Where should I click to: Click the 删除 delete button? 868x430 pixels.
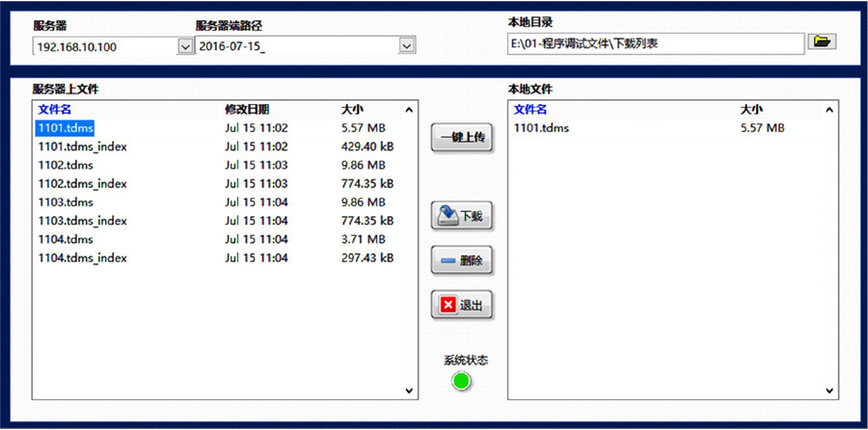[462, 260]
